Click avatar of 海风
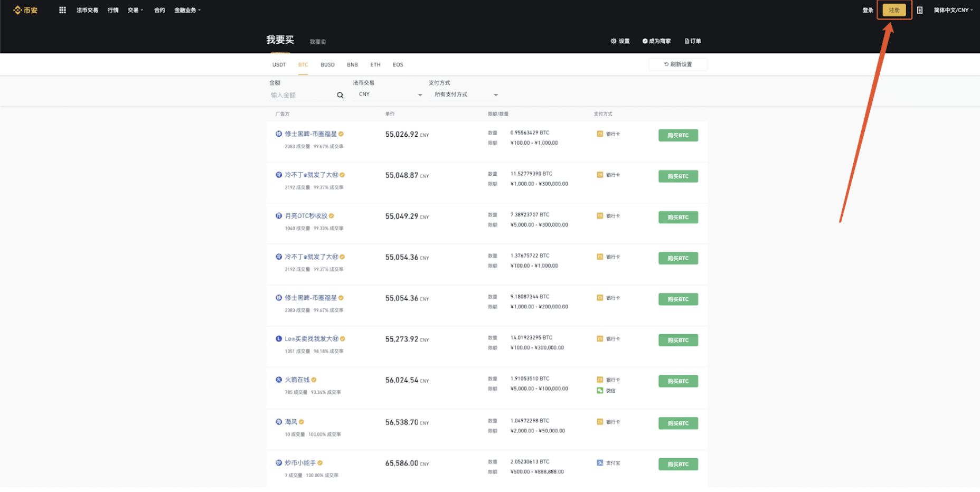 279,422
